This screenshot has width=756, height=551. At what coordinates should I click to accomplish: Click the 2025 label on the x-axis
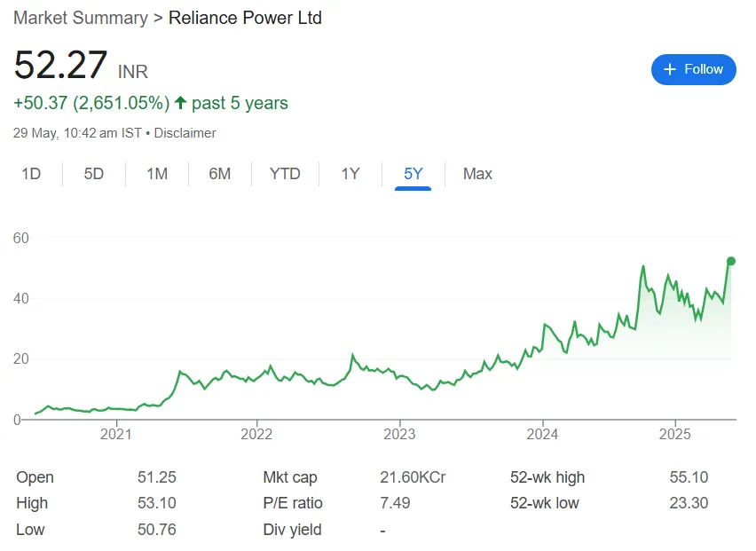coord(674,434)
